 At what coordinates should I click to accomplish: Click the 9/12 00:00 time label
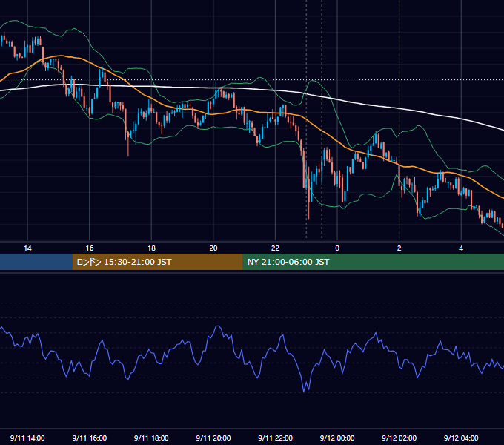[337, 438]
